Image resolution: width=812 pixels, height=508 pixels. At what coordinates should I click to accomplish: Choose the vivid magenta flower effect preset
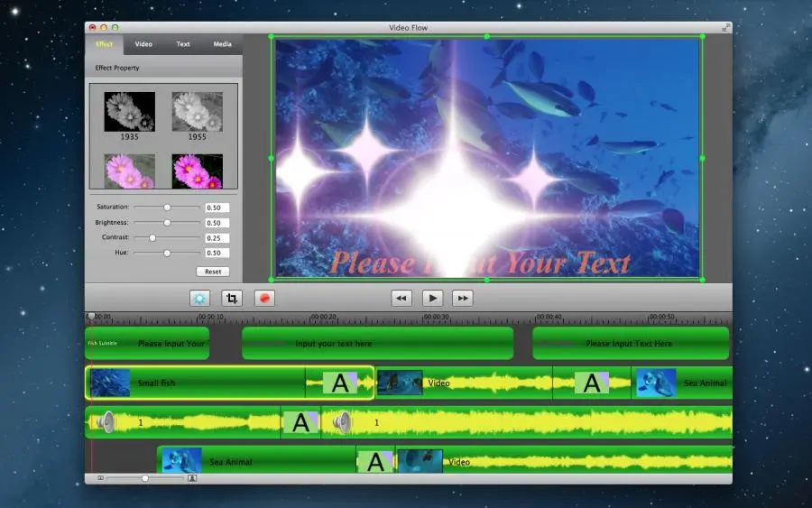[x=198, y=171]
